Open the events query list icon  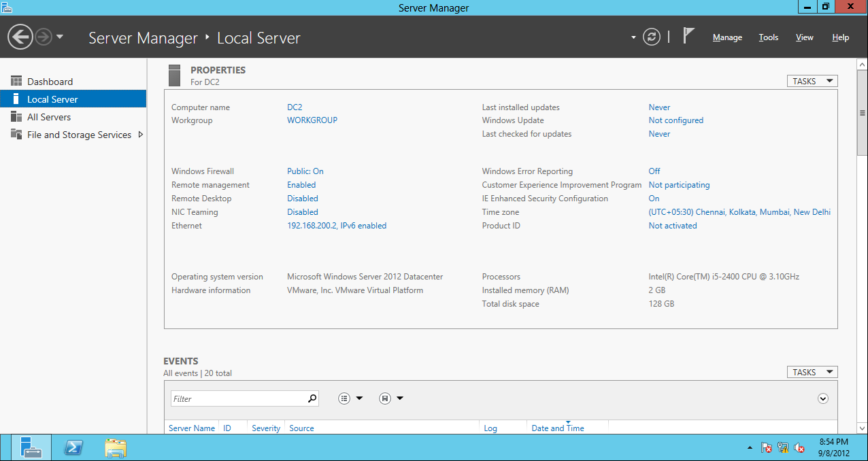coord(345,398)
